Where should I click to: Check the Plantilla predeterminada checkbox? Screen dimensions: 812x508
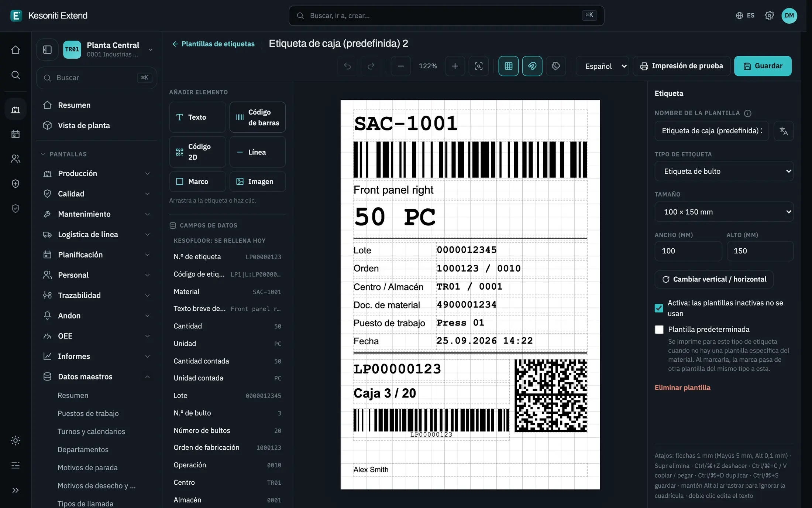[x=659, y=330]
